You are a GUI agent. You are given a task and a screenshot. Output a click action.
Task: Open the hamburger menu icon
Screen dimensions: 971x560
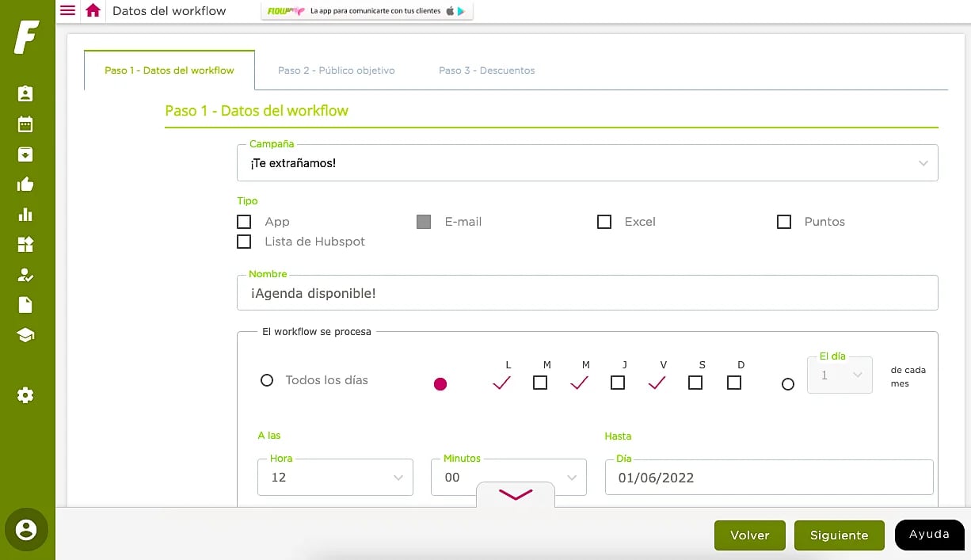coord(68,10)
